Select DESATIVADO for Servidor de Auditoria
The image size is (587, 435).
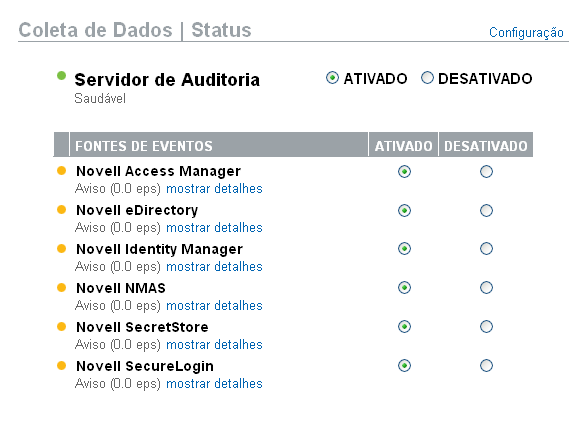tap(427, 78)
